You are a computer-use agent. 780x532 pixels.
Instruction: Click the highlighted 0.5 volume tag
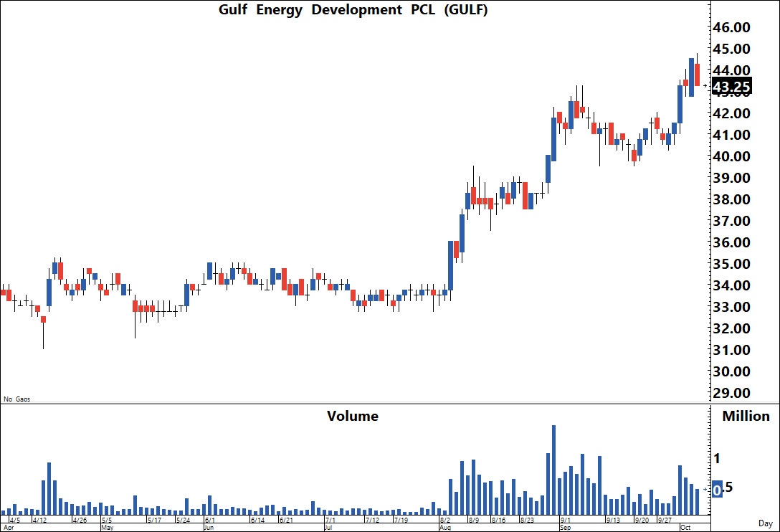(x=723, y=489)
